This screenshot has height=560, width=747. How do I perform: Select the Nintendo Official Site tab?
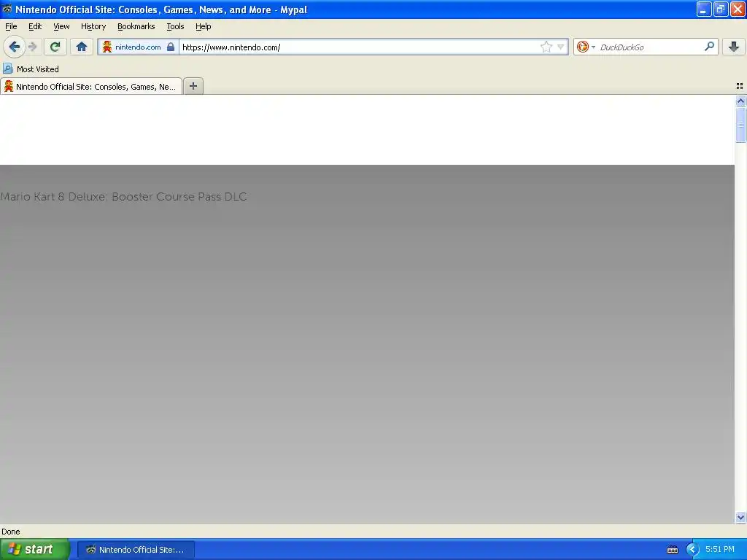point(91,86)
